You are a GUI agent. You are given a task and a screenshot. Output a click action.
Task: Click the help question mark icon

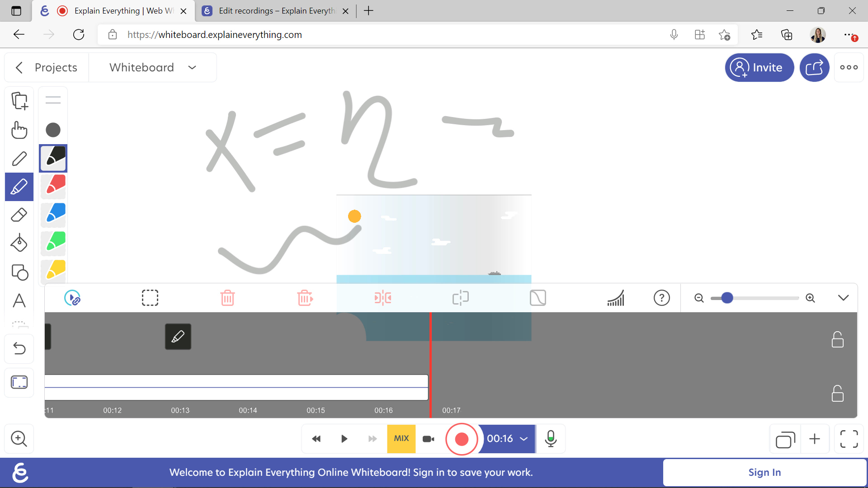pyautogui.click(x=661, y=298)
